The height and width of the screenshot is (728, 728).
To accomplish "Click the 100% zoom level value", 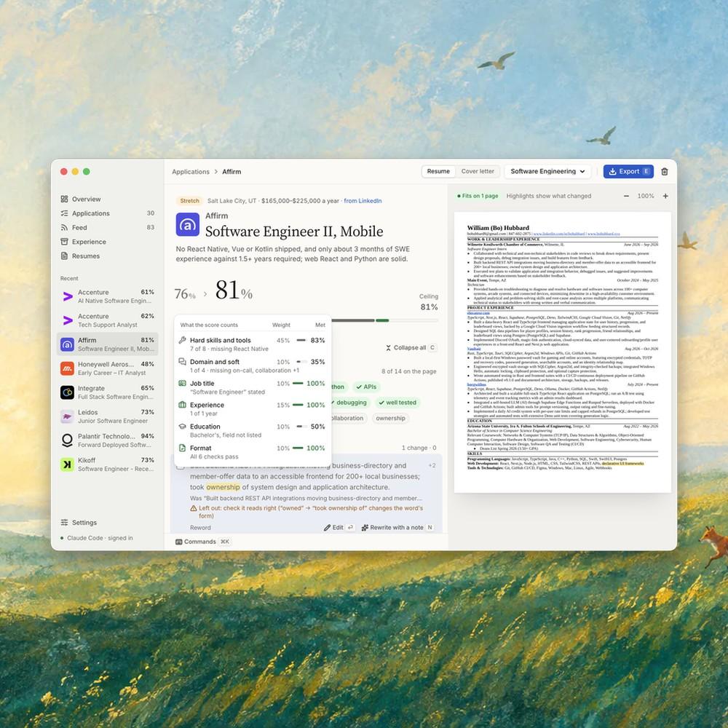I will tap(645, 197).
